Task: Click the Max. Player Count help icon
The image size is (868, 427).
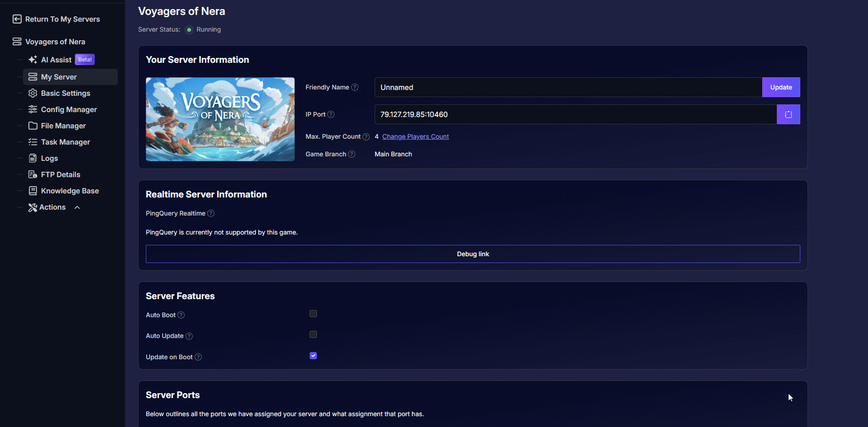Action: [366, 137]
